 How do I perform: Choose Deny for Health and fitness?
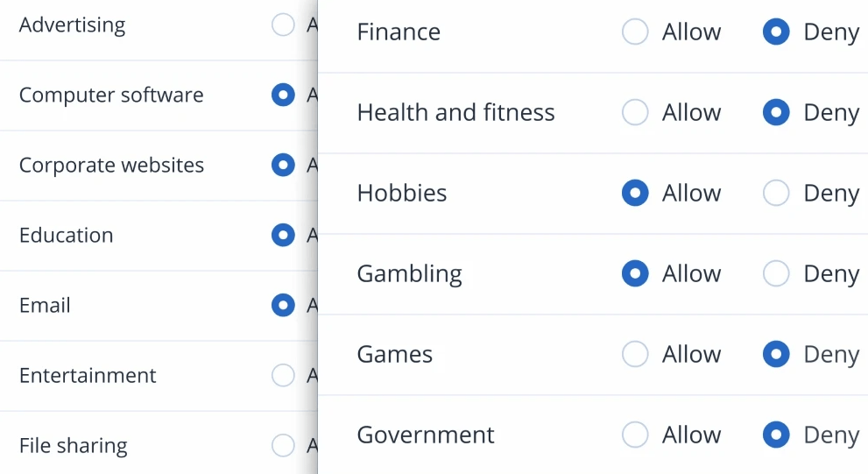click(776, 113)
